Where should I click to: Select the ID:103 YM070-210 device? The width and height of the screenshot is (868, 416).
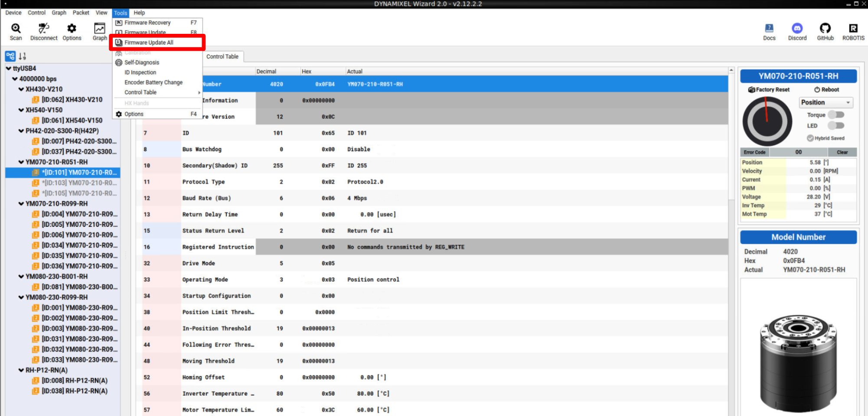coord(63,183)
